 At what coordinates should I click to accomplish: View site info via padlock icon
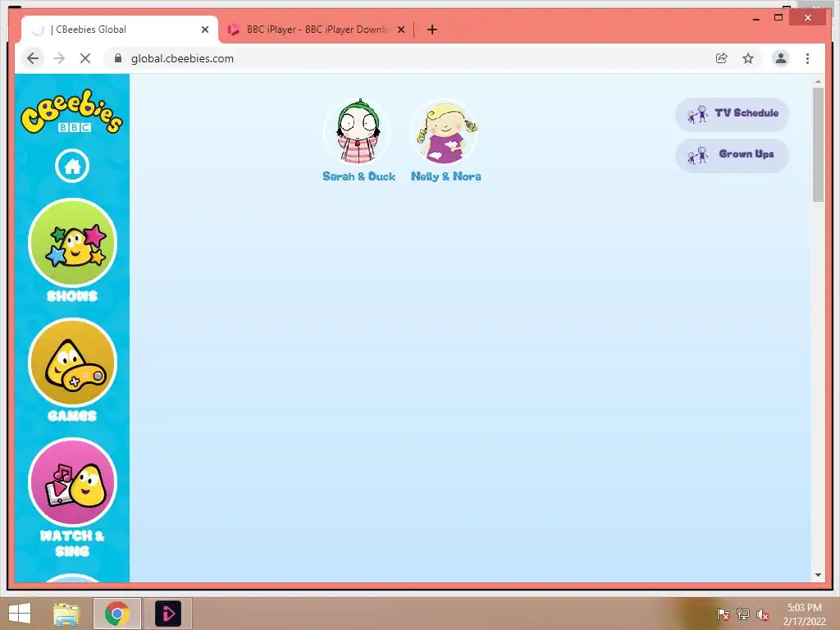click(x=118, y=58)
